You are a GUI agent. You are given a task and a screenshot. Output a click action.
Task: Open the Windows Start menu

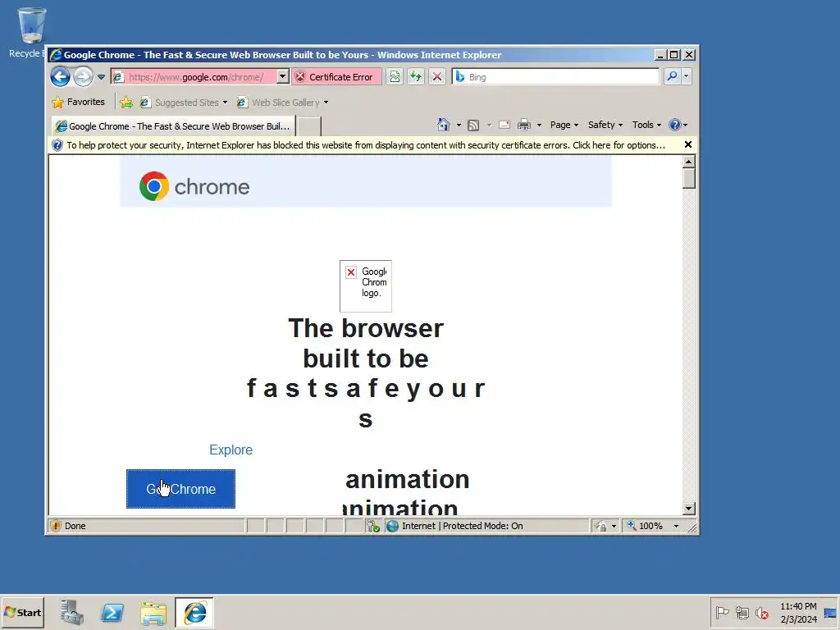22,612
